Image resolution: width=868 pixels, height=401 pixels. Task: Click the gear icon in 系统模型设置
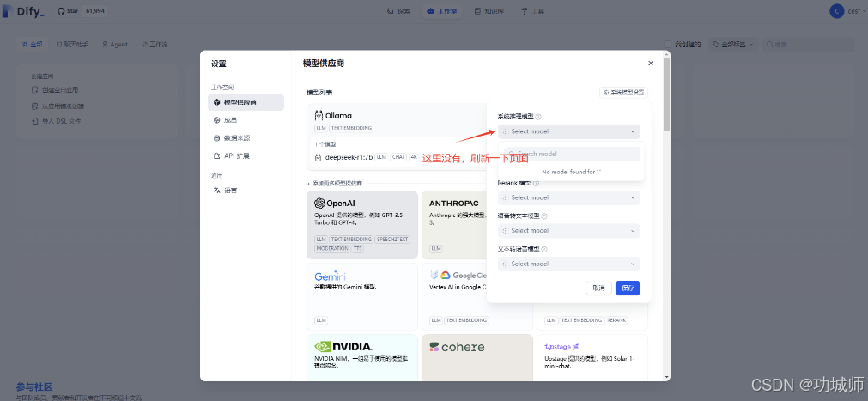pyautogui.click(x=606, y=93)
